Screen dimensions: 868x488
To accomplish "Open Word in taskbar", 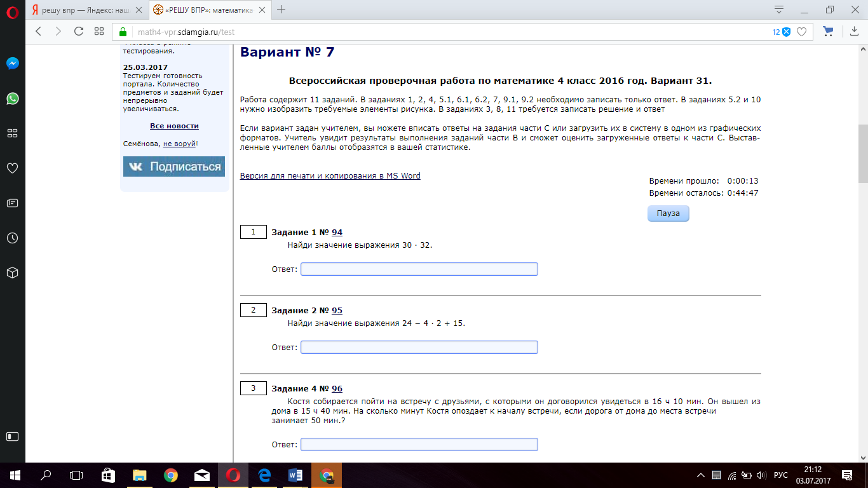I will (x=295, y=474).
